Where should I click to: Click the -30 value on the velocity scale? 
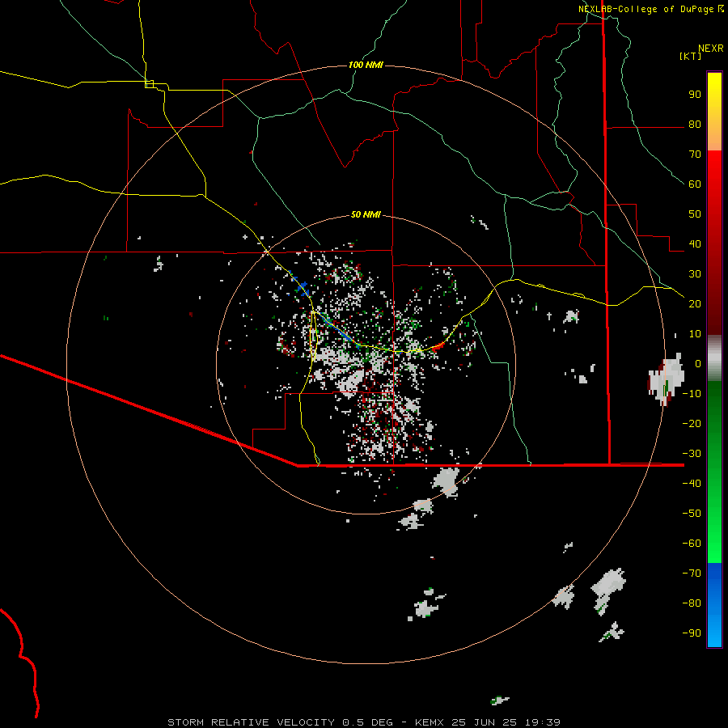(x=692, y=453)
